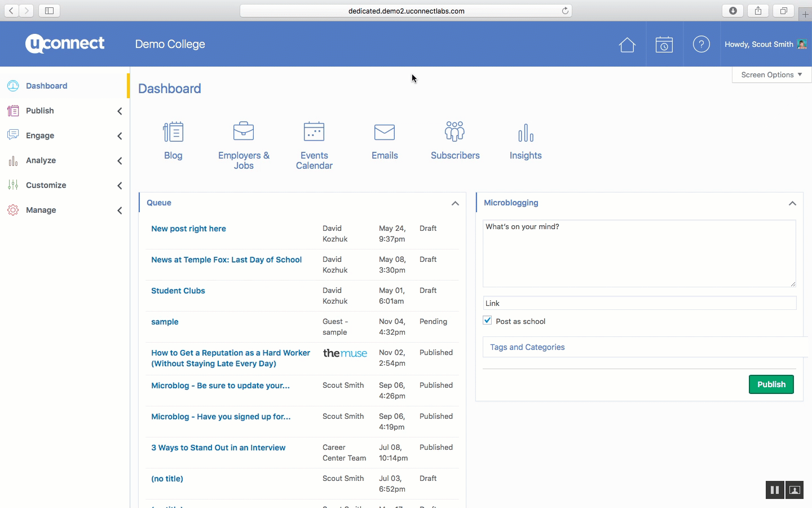Viewport: 812px width, 508px height.
Task: Collapse the Microblogging panel
Action: click(x=792, y=203)
